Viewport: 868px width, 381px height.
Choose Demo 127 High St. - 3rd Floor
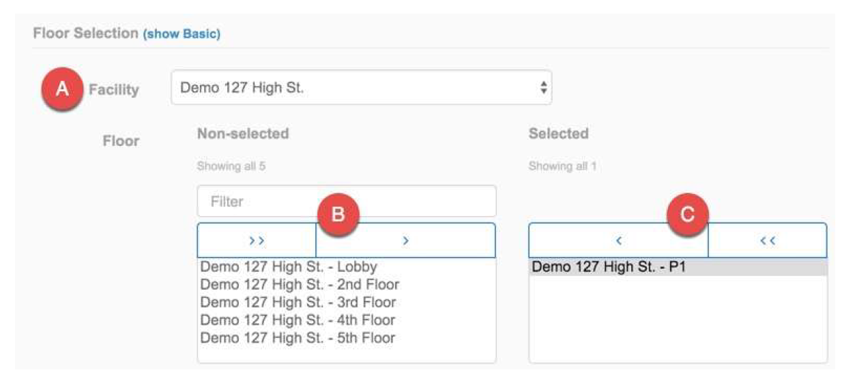coord(298,302)
